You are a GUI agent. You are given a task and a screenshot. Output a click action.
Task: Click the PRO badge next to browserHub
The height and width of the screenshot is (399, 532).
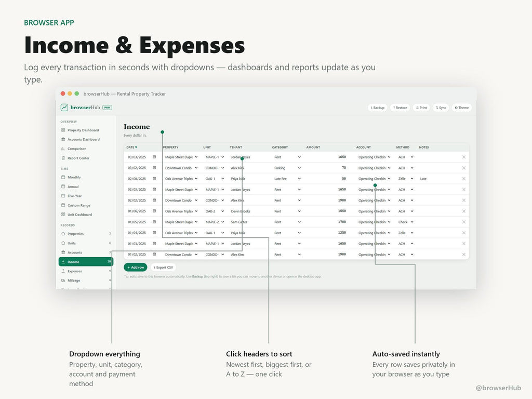(x=107, y=108)
